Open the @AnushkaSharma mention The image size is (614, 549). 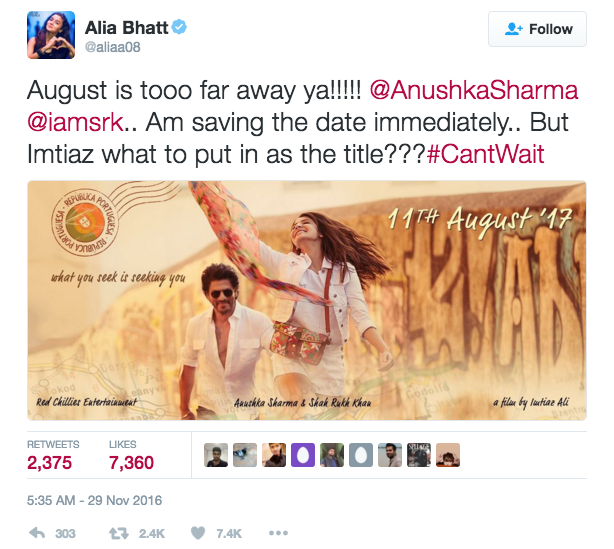click(x=474, y=90)
